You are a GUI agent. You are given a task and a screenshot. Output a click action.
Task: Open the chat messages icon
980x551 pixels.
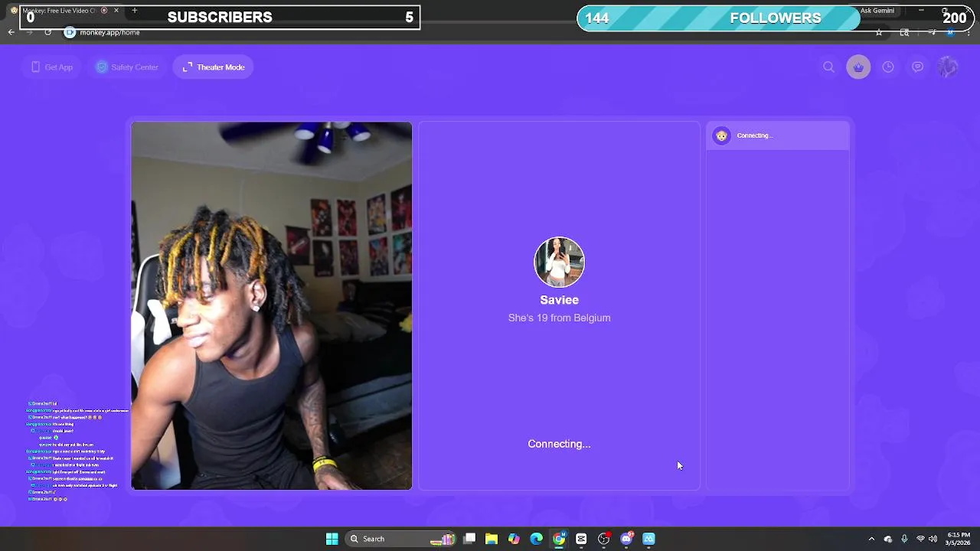tap(918, 67)
